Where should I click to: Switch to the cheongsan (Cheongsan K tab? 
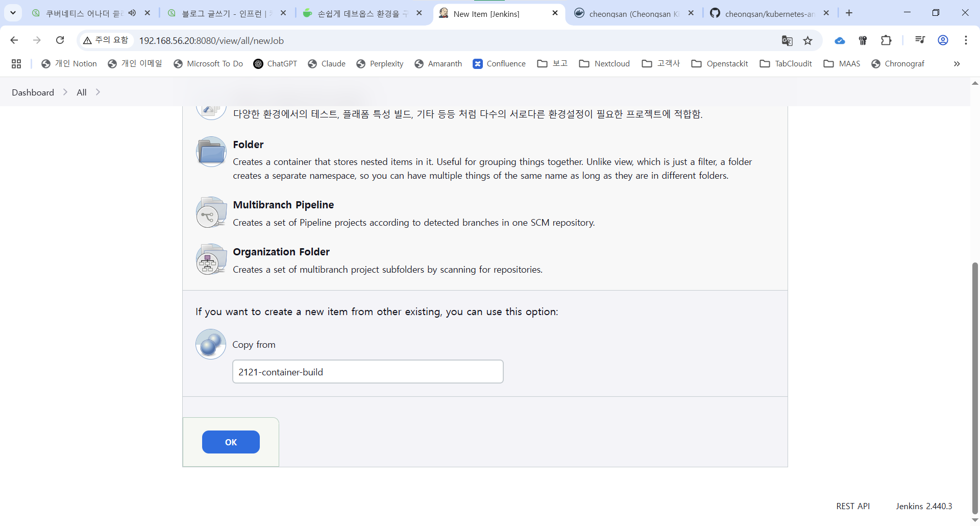634,14
